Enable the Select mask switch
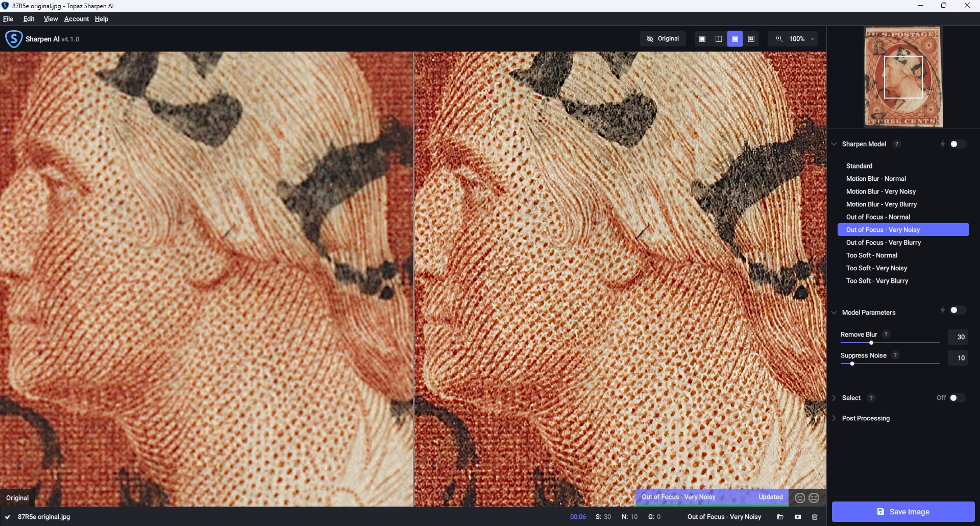Image resolution: width=980 pixels, height=526 pixels. (x=958, y=398)
